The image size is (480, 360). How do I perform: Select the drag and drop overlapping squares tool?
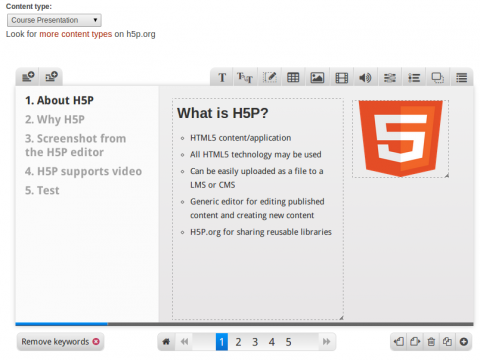[x=438, y=78]
